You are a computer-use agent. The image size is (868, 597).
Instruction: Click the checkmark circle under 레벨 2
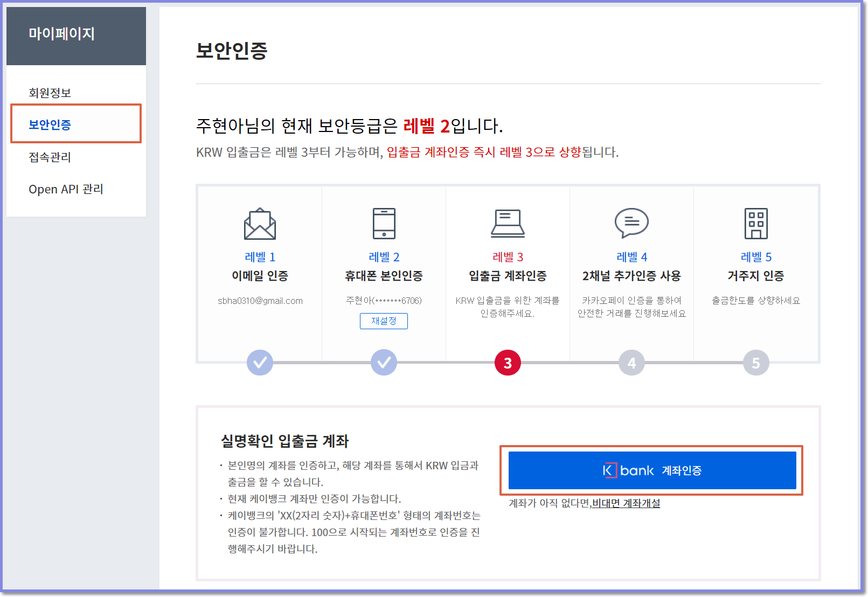pos(384,363)
